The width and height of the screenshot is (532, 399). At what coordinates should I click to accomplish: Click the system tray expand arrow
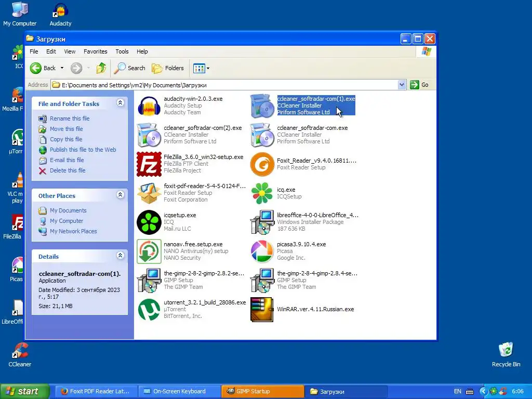(x=483, y=391)
